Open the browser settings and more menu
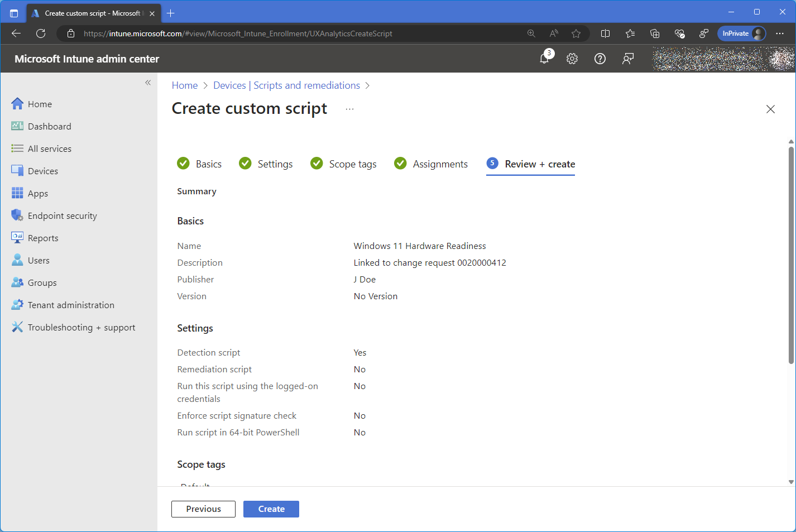 tap(780, 33)
